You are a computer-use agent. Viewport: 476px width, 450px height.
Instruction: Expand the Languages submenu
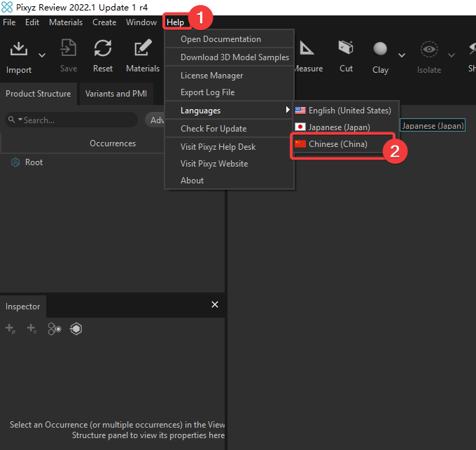tap(230, 111)
